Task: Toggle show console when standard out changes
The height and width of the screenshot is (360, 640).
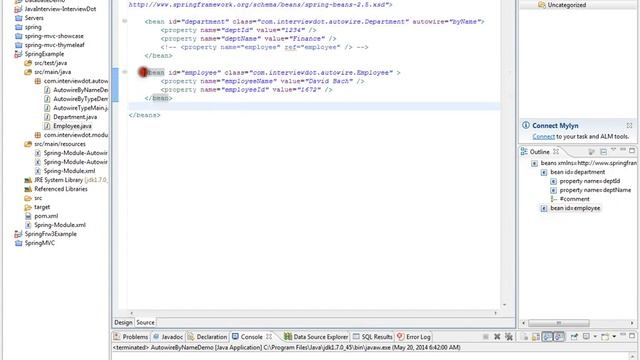Action: pos(547,337)
